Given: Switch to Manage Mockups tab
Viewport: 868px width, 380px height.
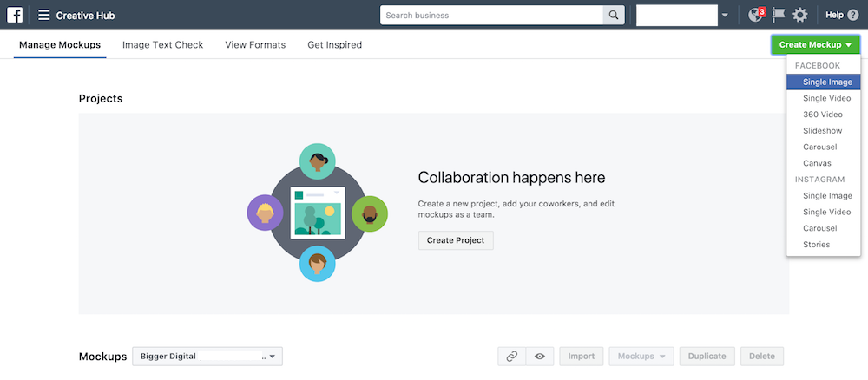Looking at the screenshot, I should (60, 45).
